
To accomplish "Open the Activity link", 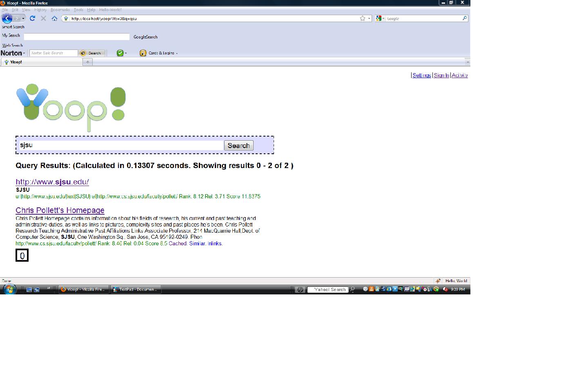I will [460, 75].
